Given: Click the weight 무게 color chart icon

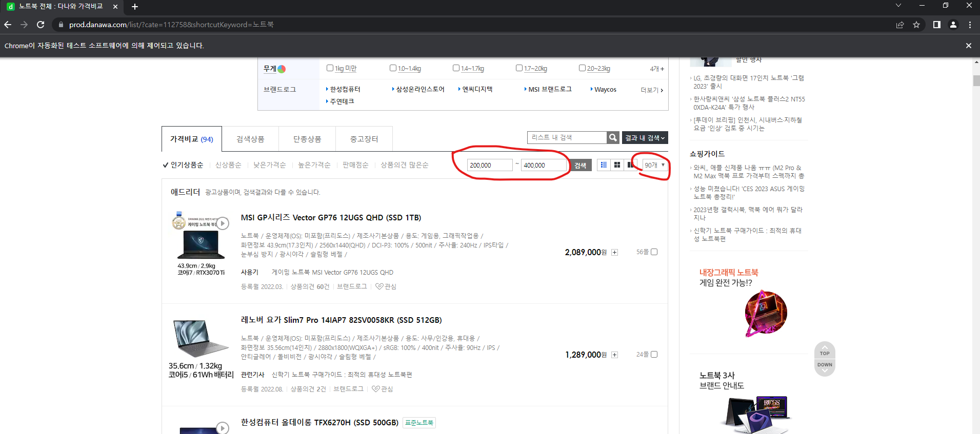Looking at the screenshot, I should pos(282,69).
